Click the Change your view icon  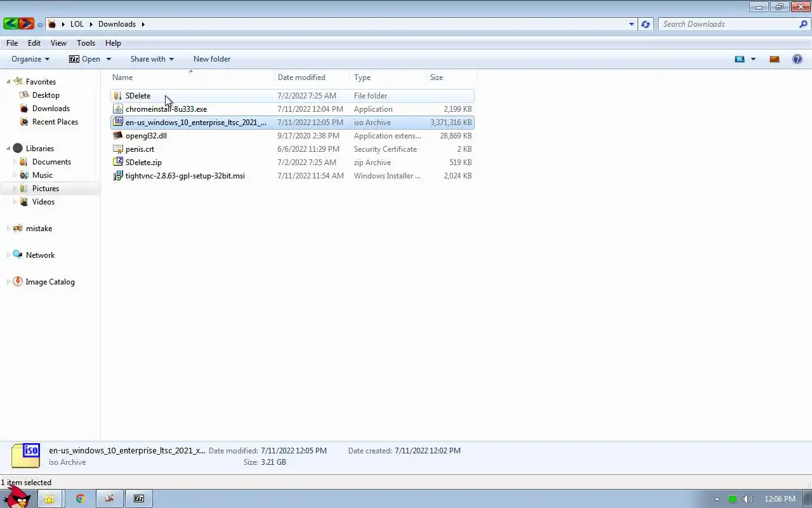(740, 59)
